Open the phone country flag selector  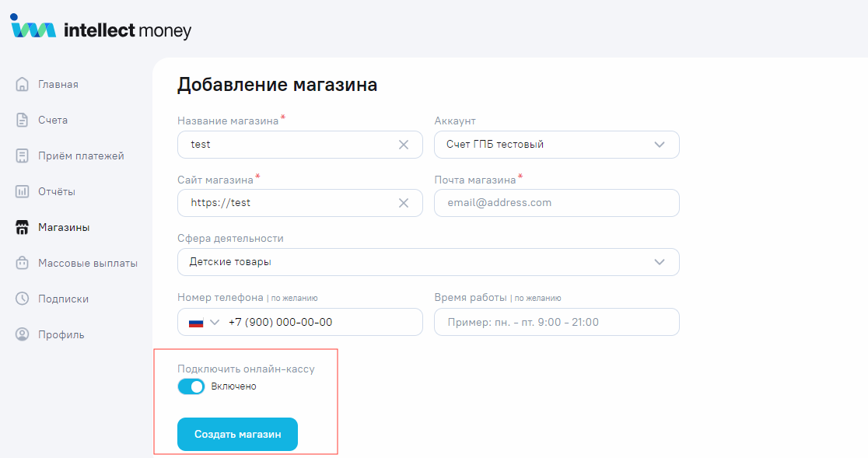201,322
